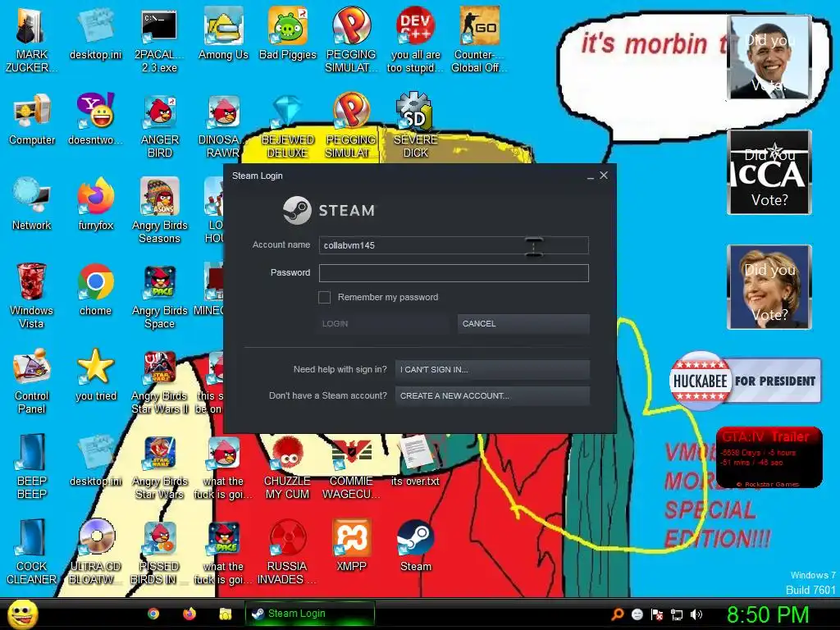Select the RUSSIA INVADES desktop icon
This screenshot has height=630, width=840.
coord(287,553)
